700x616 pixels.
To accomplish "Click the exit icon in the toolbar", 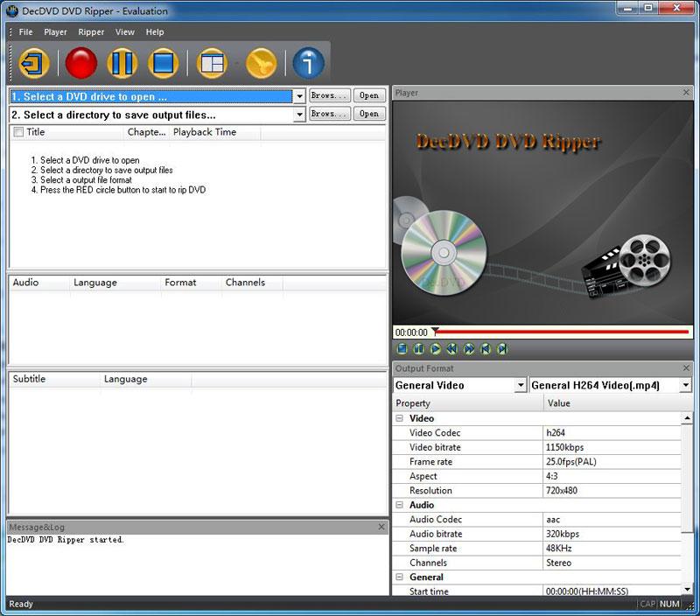I will (34, 63).
